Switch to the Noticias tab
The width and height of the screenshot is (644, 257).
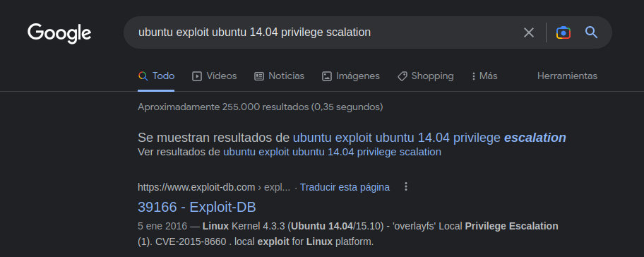pyautogui.click(x=280, y=76)
